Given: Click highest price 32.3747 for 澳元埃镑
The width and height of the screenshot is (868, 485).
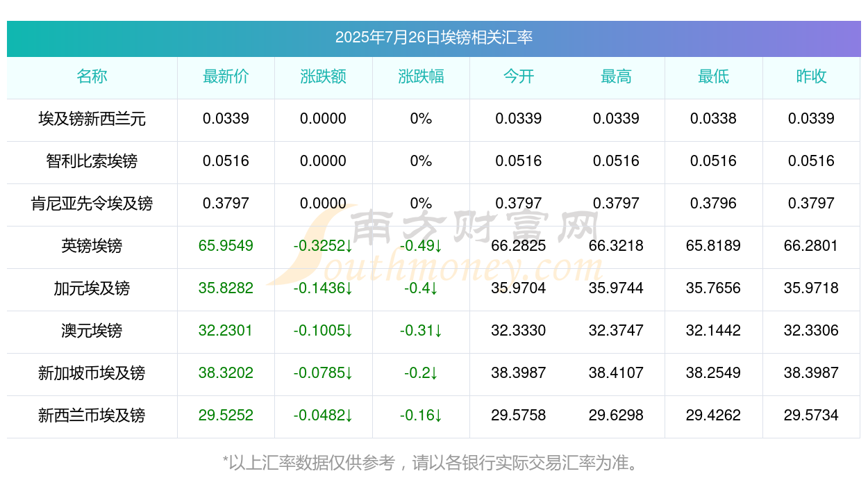Looking at the screenshot, I should [x=616, y=331].
